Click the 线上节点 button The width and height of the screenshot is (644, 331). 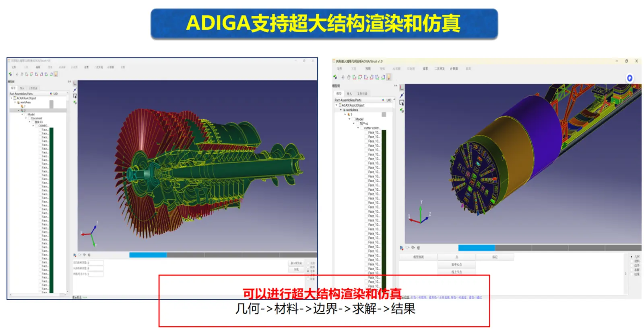456,272
